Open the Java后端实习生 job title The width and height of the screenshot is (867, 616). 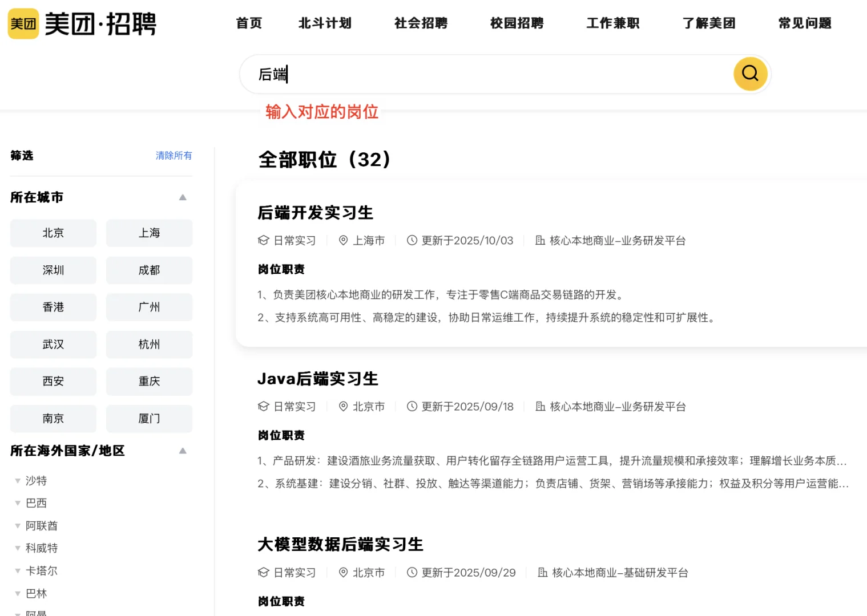click(x=318, y=379)
